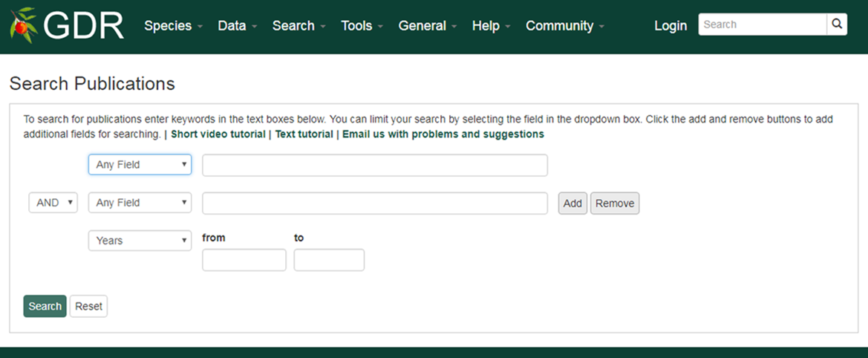The height and width of the screenshot is (358, 868).
Task: Open the Search navigation menu
Action: coord(299,25)
